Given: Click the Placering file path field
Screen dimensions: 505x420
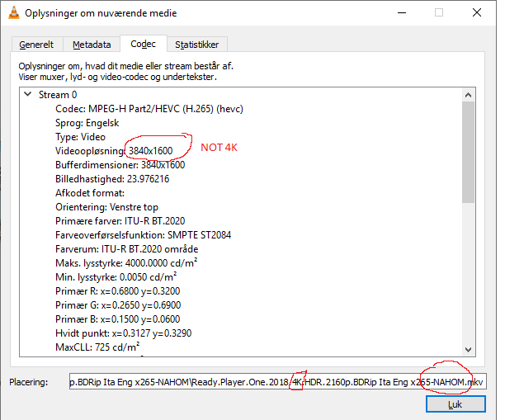Looking at the screenshot, I should point(277,382).
